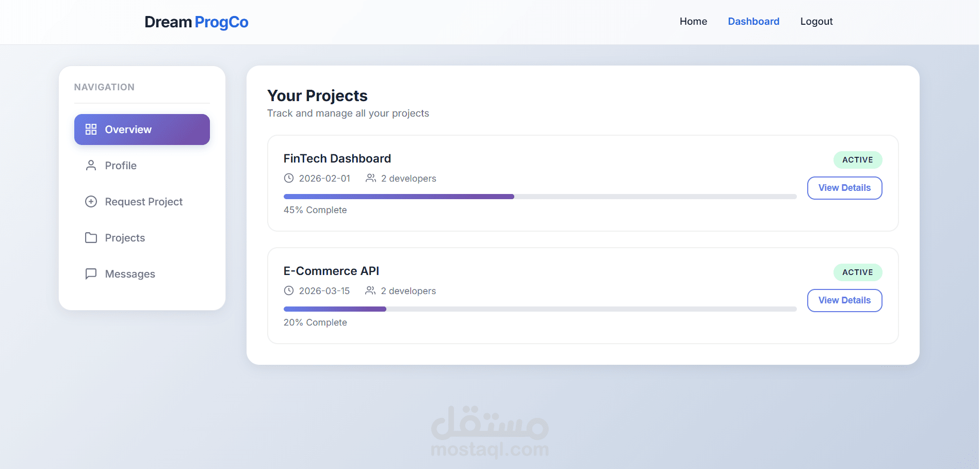
Task: Click the Messages speech bubble icon
Action: tap(91, 274)
